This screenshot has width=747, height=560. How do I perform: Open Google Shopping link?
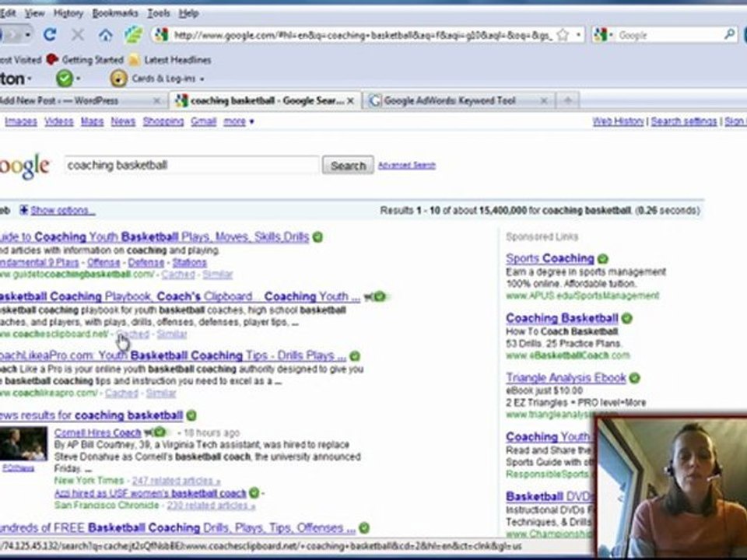(163, 121)
